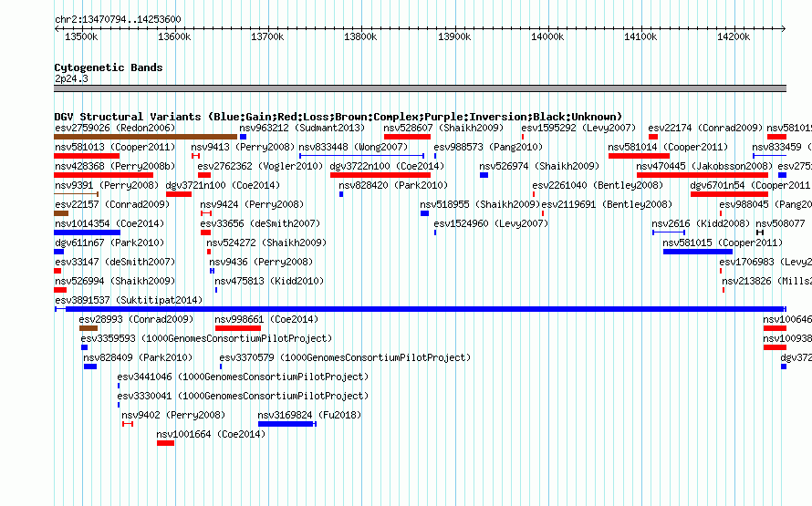The height and width of the screenshot is (506, 812).
Task: Click nsv524272 (Shaikh2009) label
Action: (x=266, y=243)
